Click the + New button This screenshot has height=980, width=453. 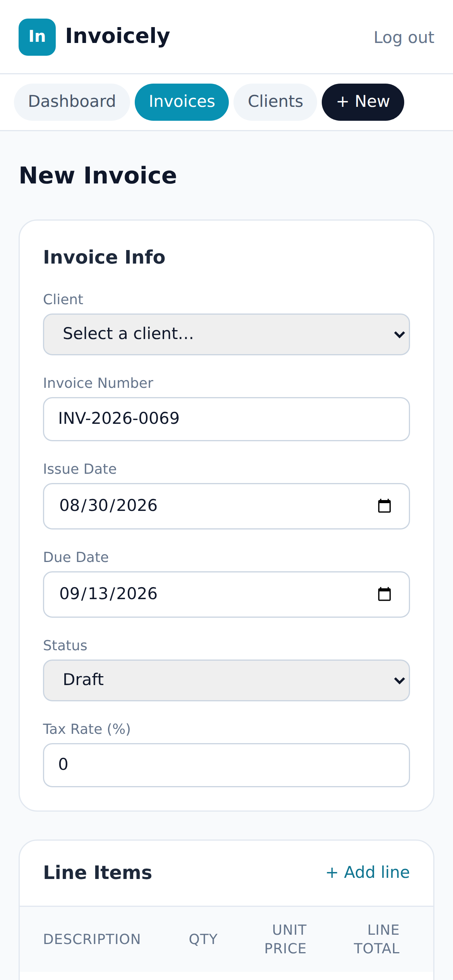coord(363,102)
